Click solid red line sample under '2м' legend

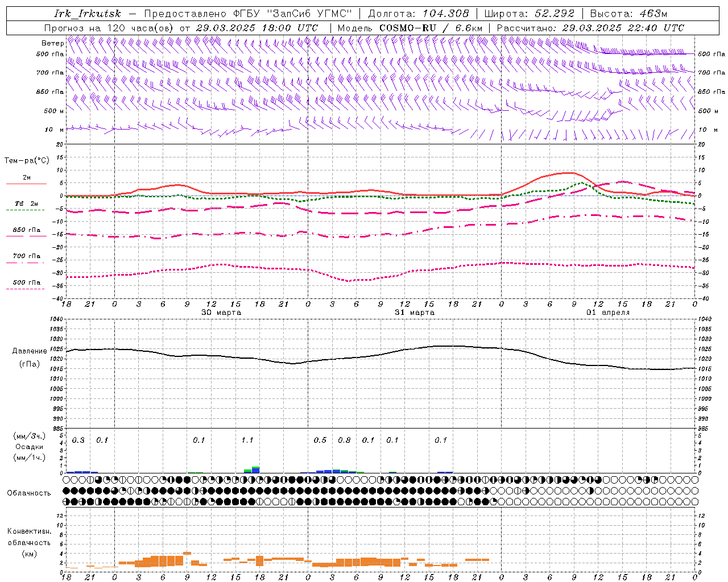point(26,184)
